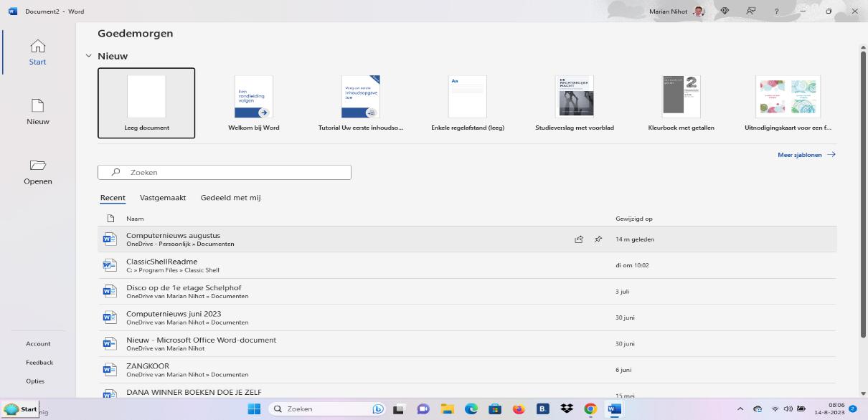Viewport: 868px width, 420px height.
Task: Click the Zoeken document search field
Action: 225,172
